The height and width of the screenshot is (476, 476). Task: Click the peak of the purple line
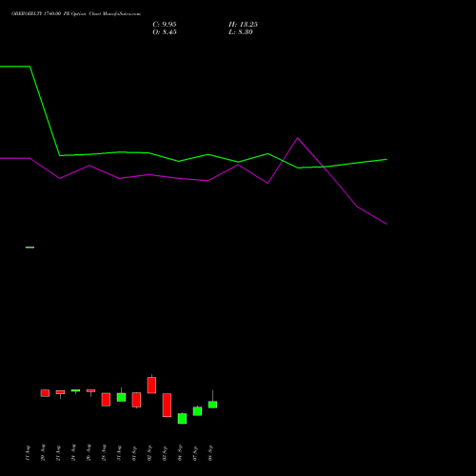click(297, 138)
